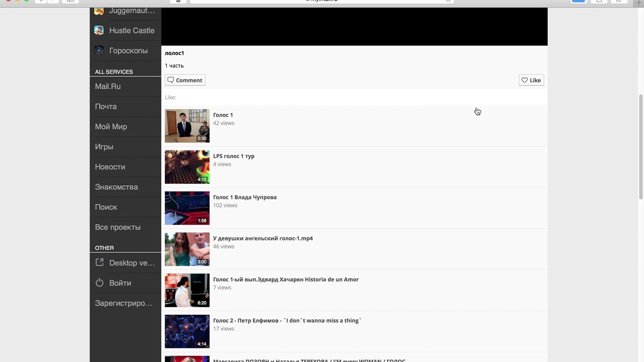Click the 17 views text

223,329
